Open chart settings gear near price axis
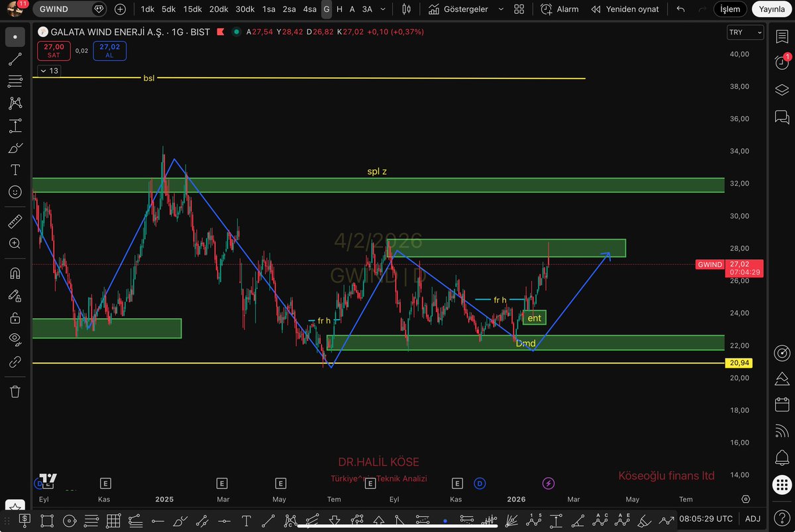 pyautogui.click(x=746, y=499)
